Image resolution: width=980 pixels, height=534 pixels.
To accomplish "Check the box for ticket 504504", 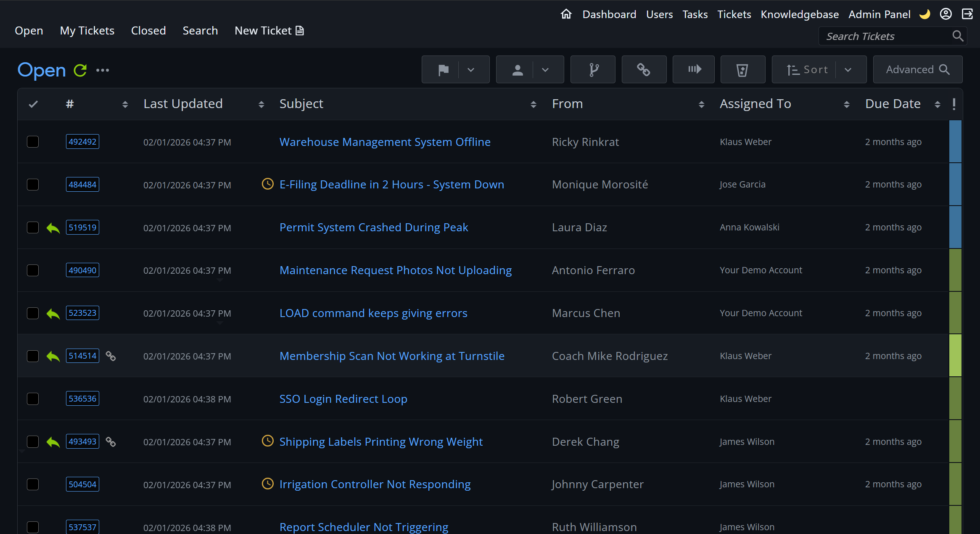I will pos(33,484).
